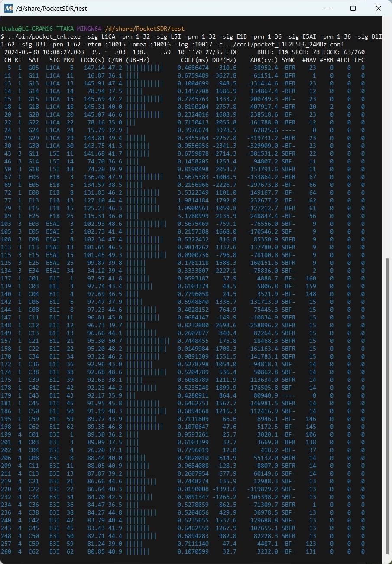392x564 pixels.
Task: Open the MinTTY window icon menu
Action: pyautogui.click(x=8, y=8)
